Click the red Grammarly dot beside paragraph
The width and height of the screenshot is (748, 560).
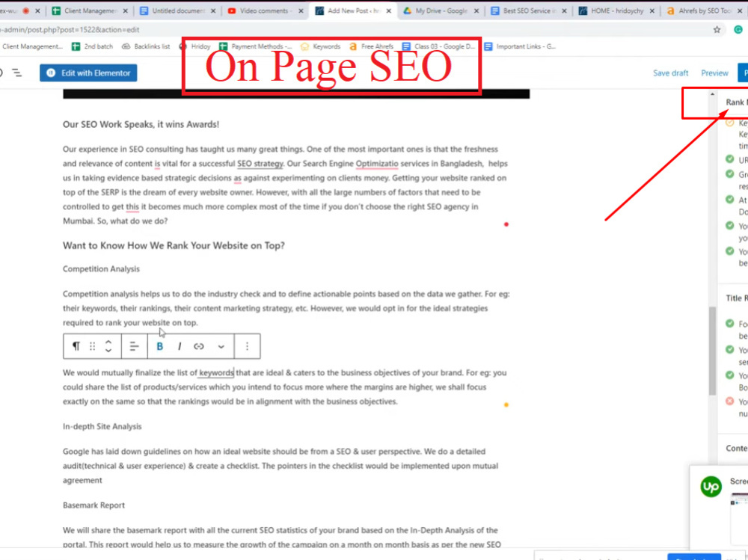506,224
